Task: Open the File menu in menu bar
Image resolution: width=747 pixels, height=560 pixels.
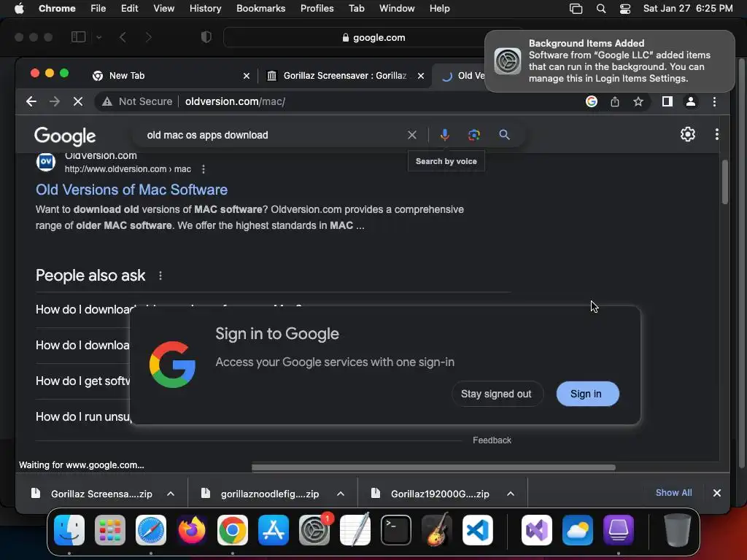Action: click(98, 9)
